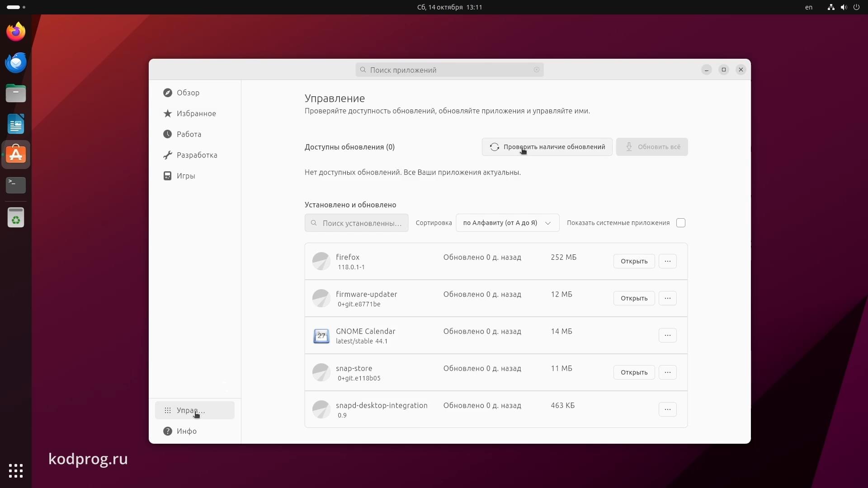Open firefox with its Открыть button
Image resolution: width=868 pixels, height=488 pixels.
tap(634, 261)
